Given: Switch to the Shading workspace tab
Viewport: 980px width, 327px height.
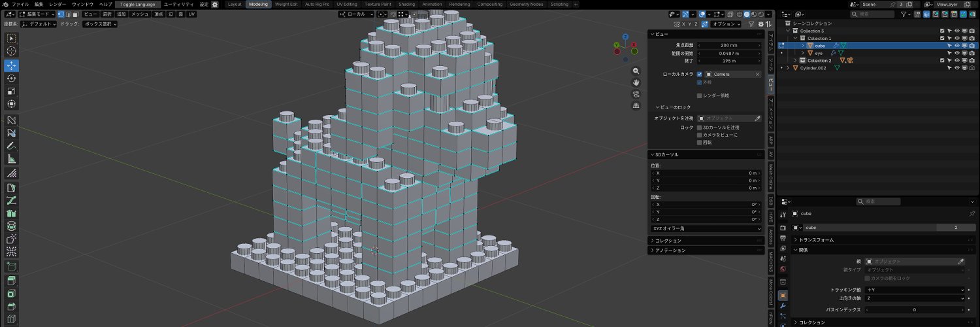Looking at the screenshot, I should click(406, 4).
